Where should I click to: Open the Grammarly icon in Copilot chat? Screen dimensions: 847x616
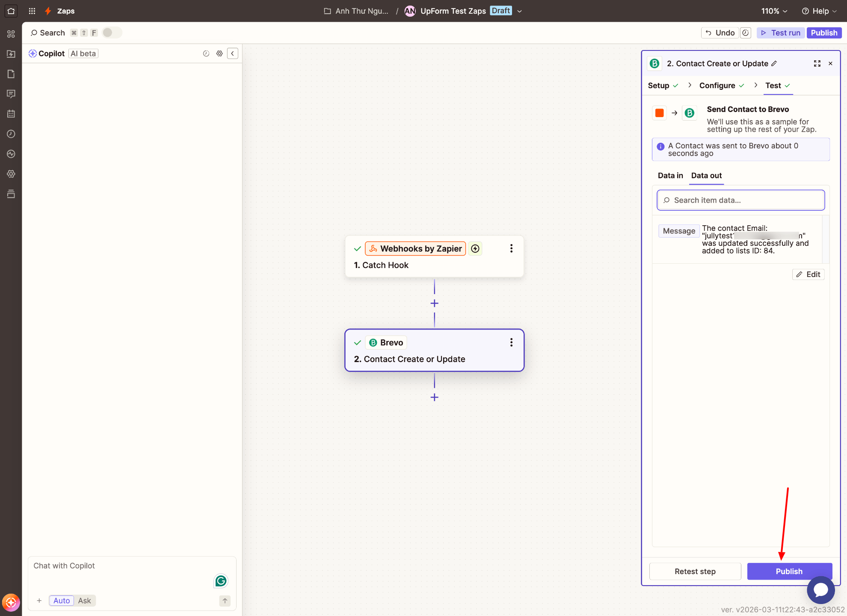[x=221, y=581]
